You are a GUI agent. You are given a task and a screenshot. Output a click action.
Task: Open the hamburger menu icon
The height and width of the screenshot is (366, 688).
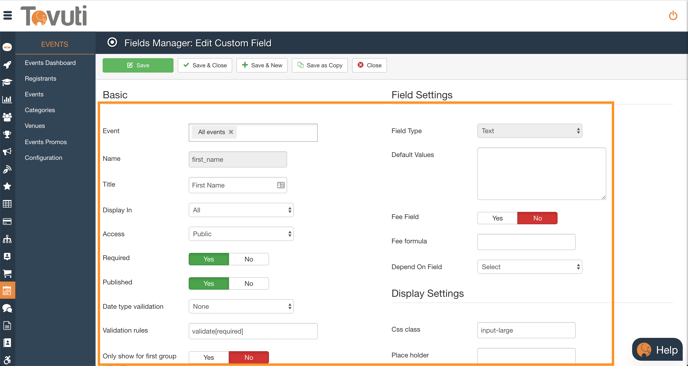pyautogui.click(x=7, y=16)
